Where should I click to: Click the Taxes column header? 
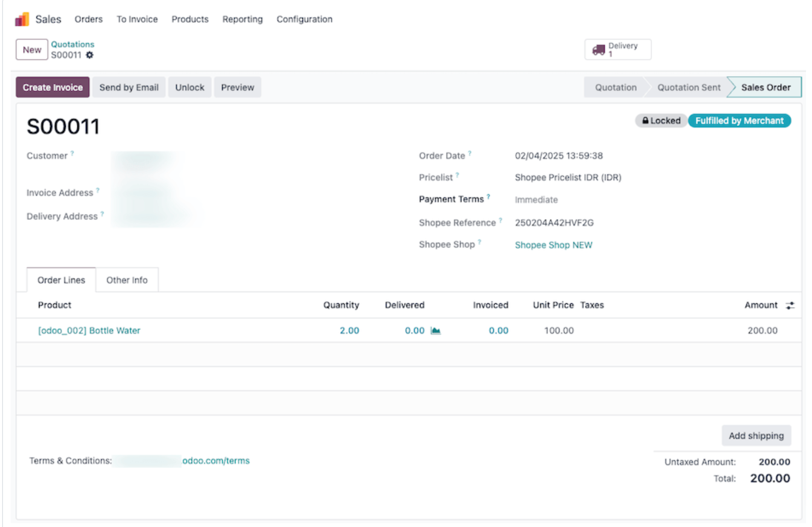[x=592, y=305]
